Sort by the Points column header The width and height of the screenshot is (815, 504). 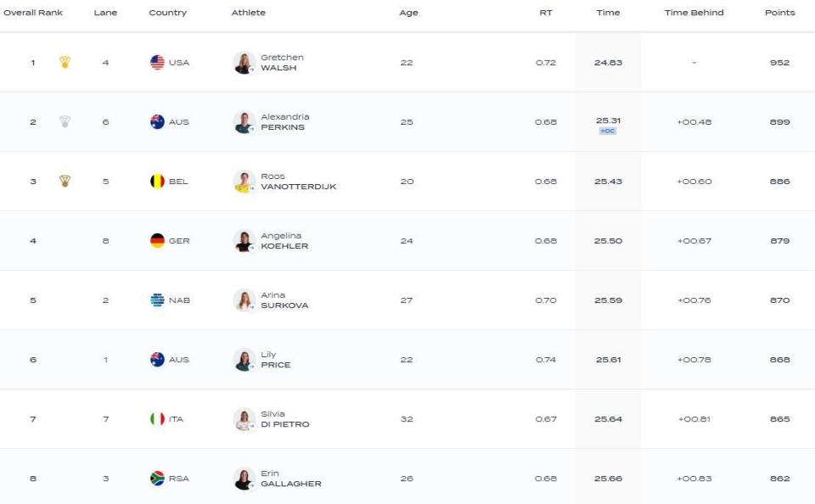pos(779,13)
